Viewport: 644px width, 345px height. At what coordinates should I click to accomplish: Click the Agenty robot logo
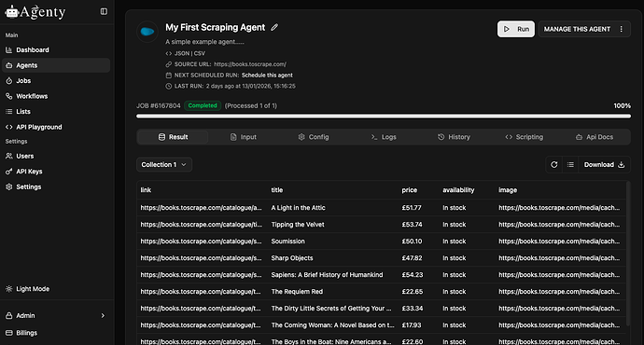click(x=35, y=12)
